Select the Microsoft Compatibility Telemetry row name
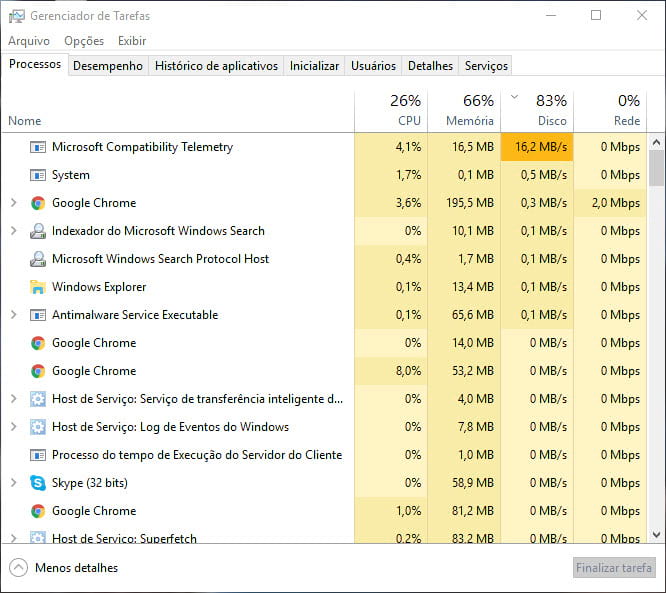666x593 pixels. coord(142,147)
